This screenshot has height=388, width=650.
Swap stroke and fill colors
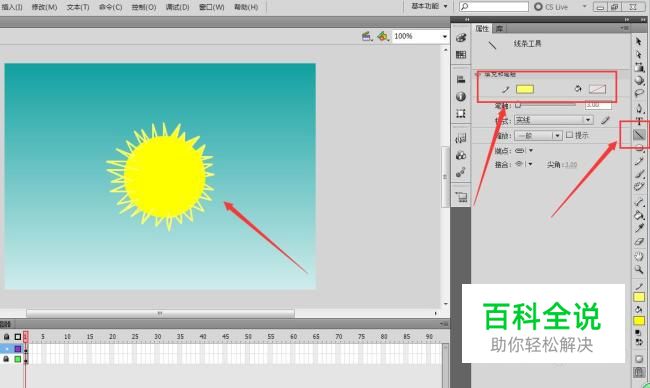coord(639,342)
